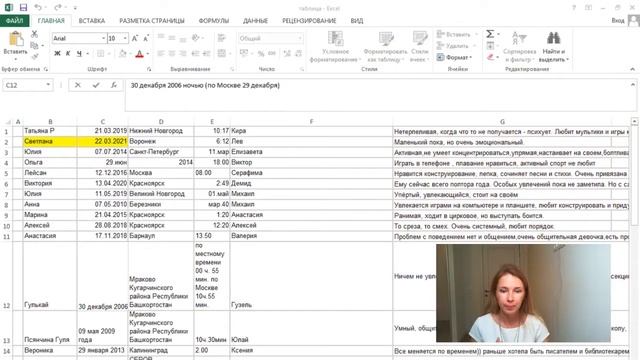Click the cell containing Калининград
Viewport: 640px width, 360px height.
coord(161,350)
